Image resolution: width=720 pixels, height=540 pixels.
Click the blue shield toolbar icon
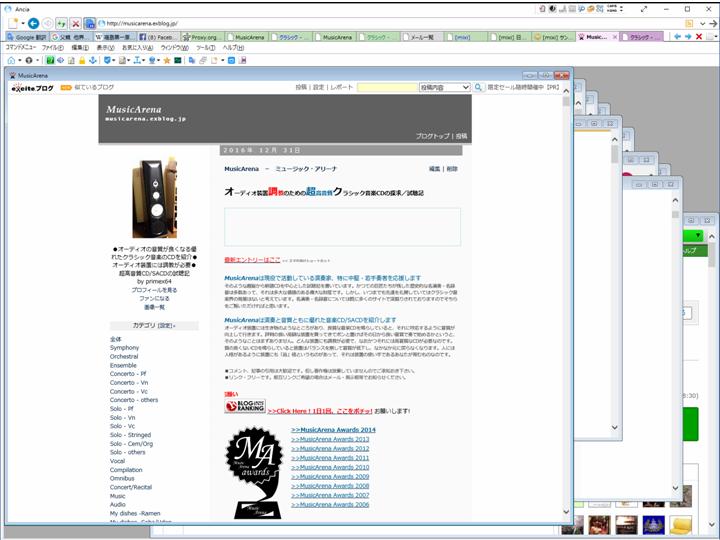(107, 60)
